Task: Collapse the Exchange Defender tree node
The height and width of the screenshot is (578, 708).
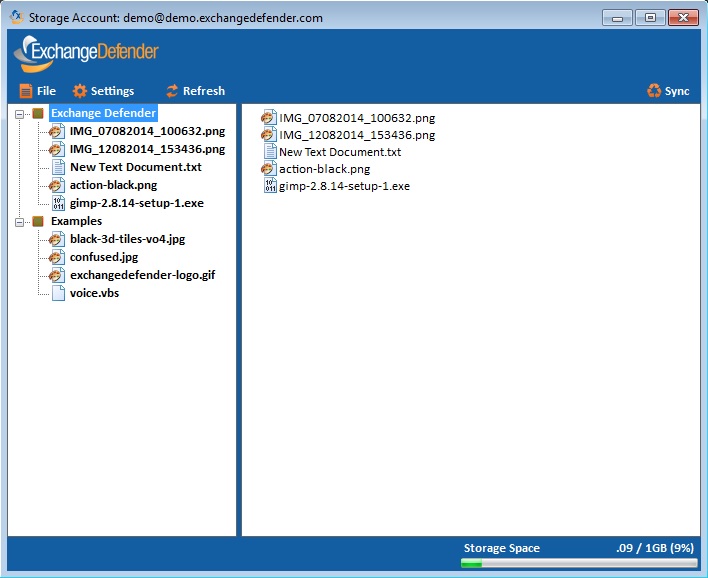Action: pos(20,114)
